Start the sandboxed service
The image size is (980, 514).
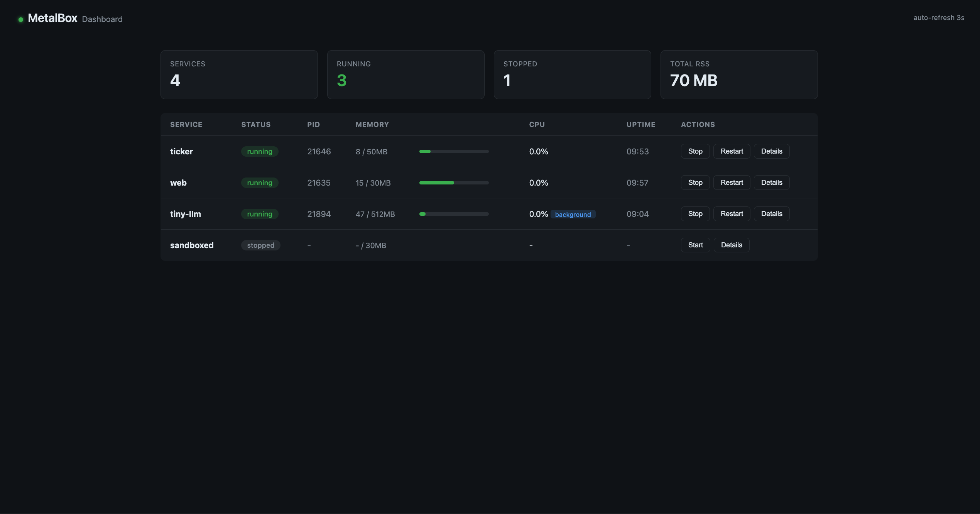click(x=696, y=245)
